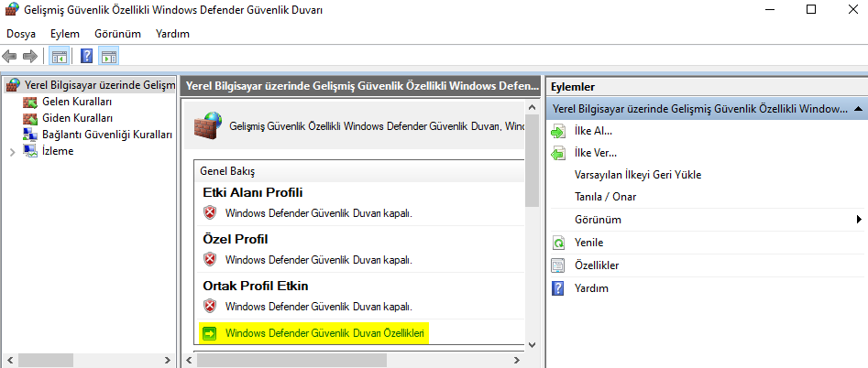The width and height of the screenshot is (868, 368).
Task: Click Bağlantı Güvenliği Kuralları icon
Action: 30,135
